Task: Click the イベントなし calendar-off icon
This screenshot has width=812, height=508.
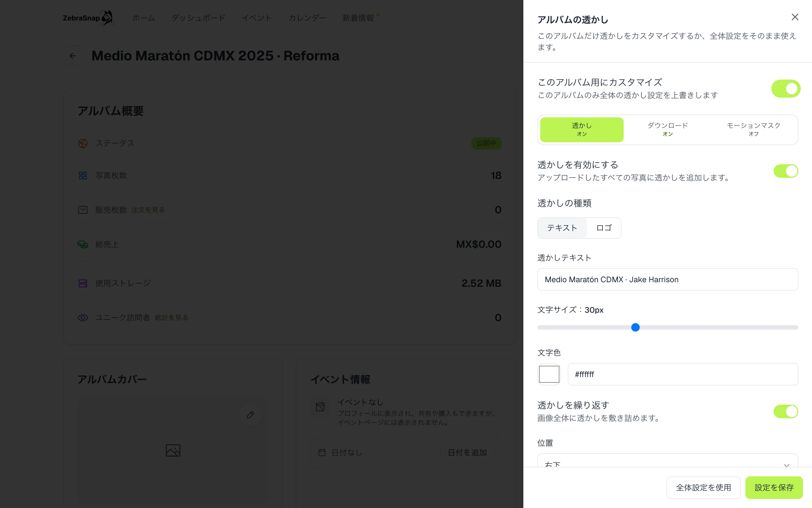Action: pyautogui.click(x=321, y=407)
